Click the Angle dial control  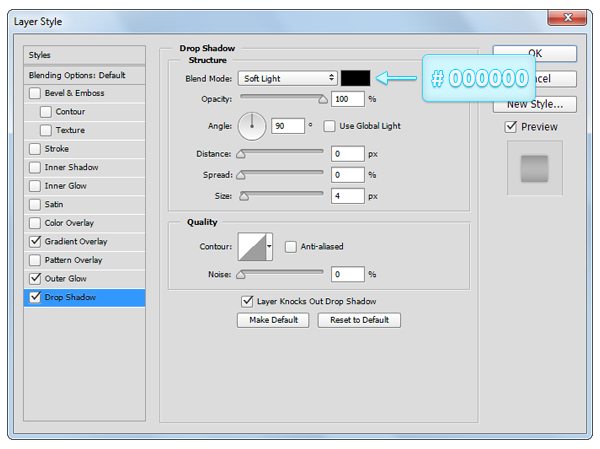pos(252,126)
